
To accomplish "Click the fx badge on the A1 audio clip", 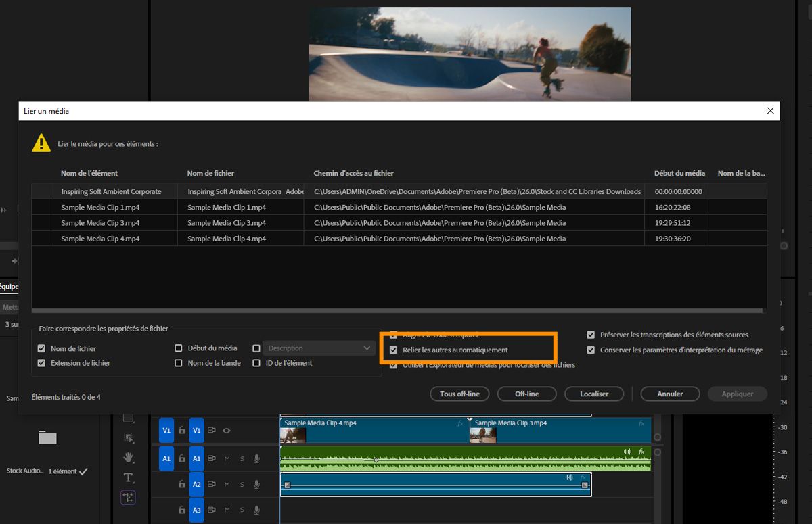I will (x=641, y=451).
